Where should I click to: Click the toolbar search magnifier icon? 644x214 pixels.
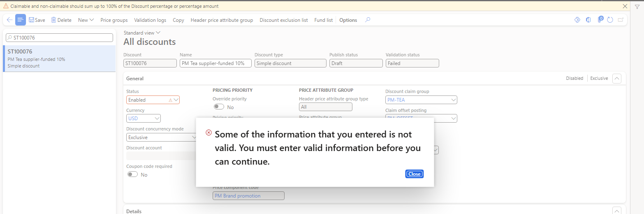[x=368, y=20]
